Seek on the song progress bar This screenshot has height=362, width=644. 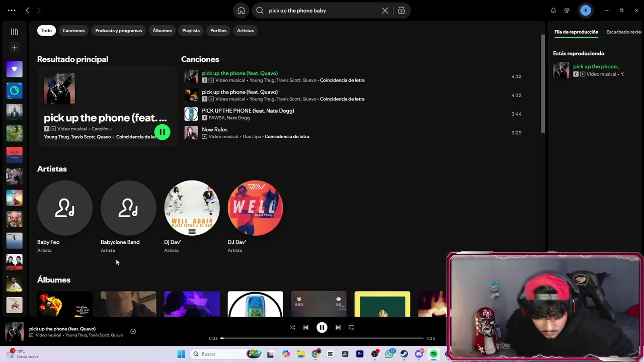pyautogui.click(x=322, y=338)
